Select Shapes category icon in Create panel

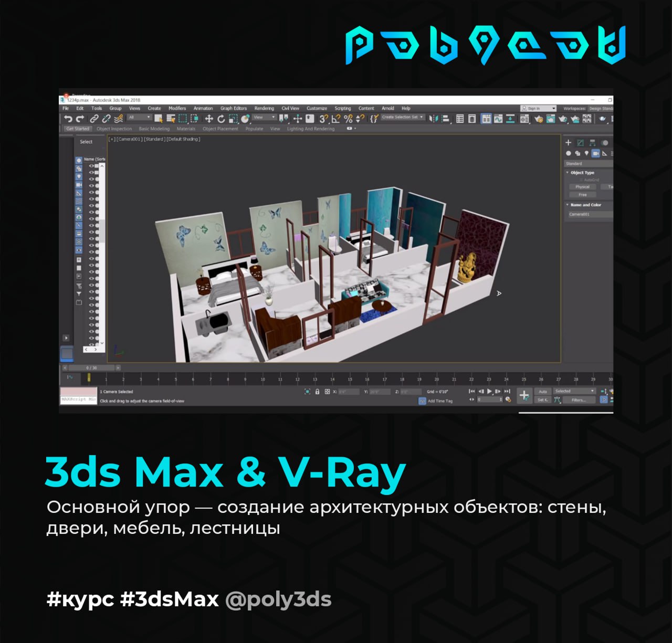point(577,153)
